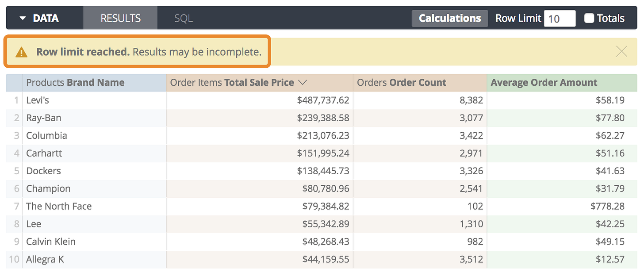Collapse the DATA section triangle
Image resolution: width=644 pixels, height=276 pixels.
[x=23, y=18]
